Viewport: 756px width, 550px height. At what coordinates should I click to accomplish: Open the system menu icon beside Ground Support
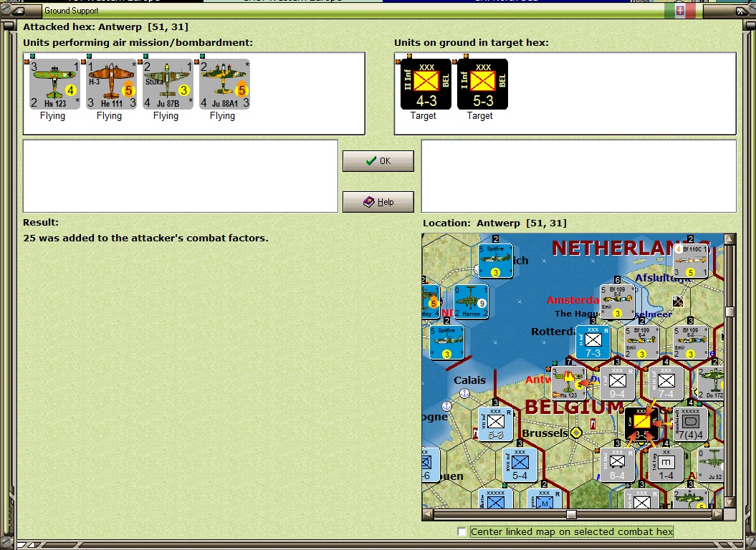[19, 10]
